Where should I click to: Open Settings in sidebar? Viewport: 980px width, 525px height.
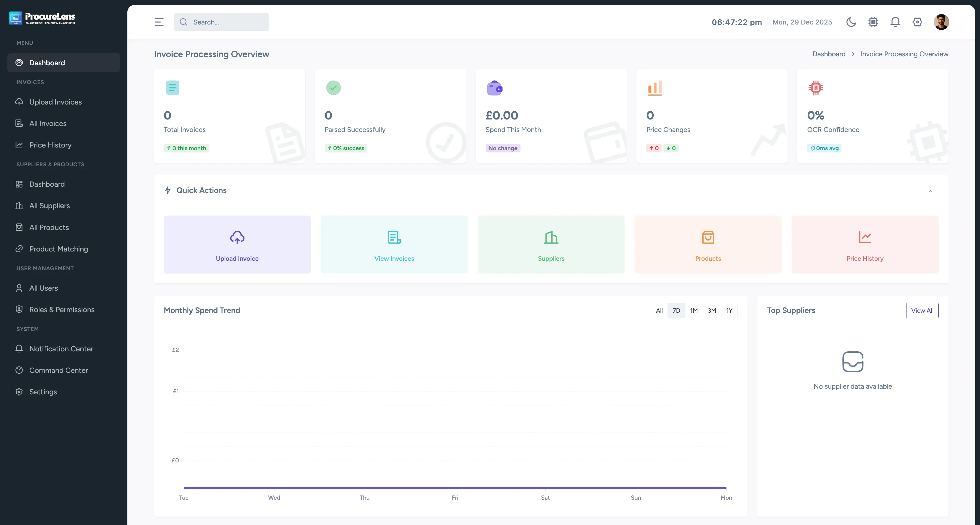coord(63,392)
